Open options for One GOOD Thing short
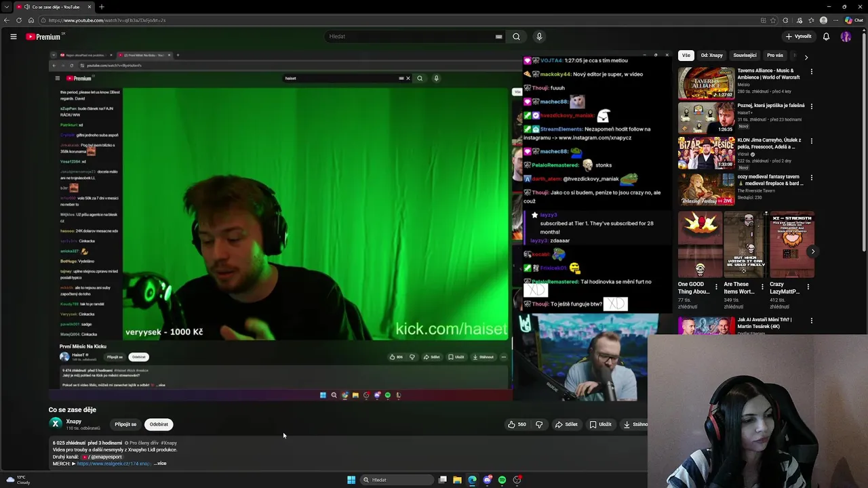 tap(716, 286)
